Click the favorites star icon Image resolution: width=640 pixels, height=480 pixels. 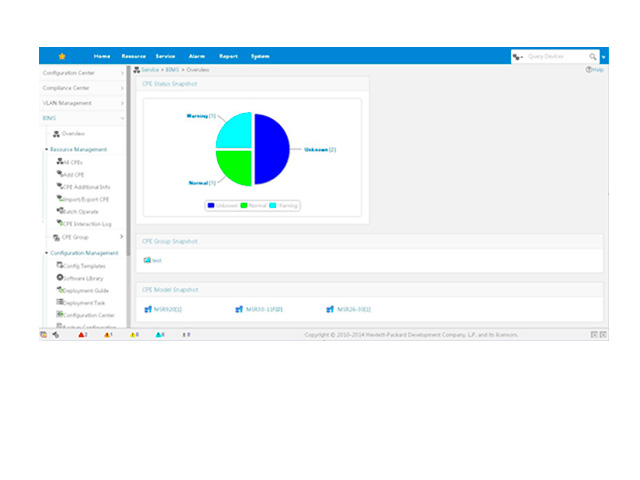tap(62, 56)
